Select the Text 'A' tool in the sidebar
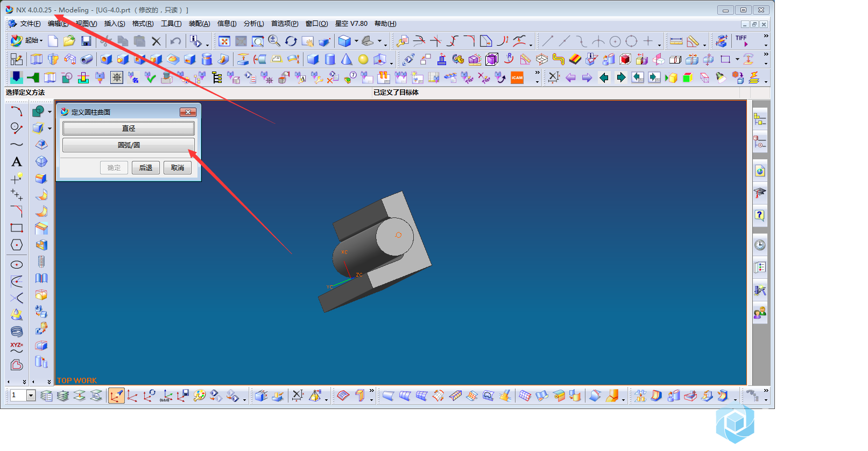 coord(17,161)
